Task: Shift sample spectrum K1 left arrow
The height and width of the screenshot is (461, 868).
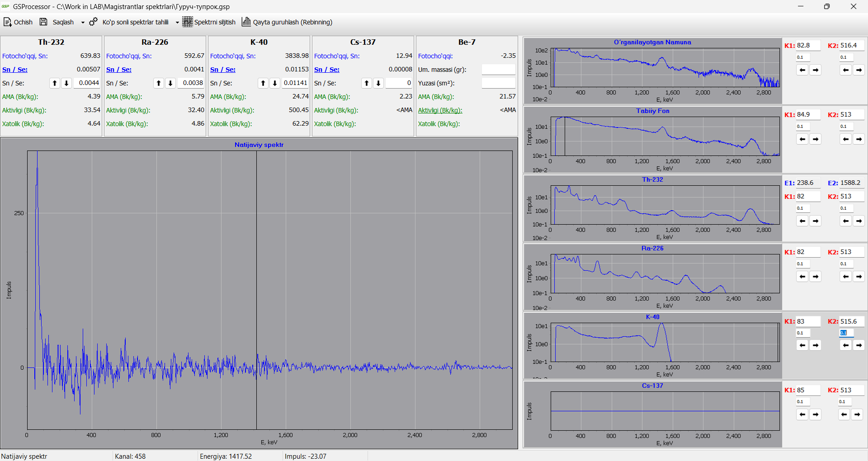Action: pos(802,70)
